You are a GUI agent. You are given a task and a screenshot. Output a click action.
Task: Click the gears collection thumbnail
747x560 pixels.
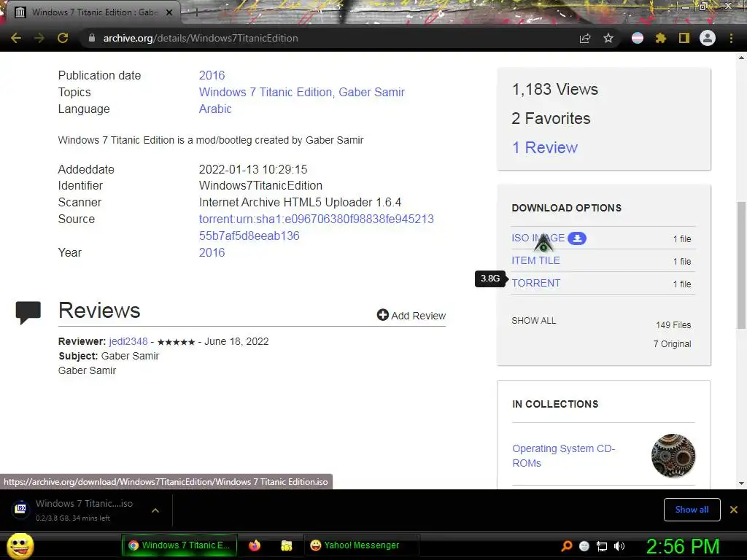coord(673,456)
